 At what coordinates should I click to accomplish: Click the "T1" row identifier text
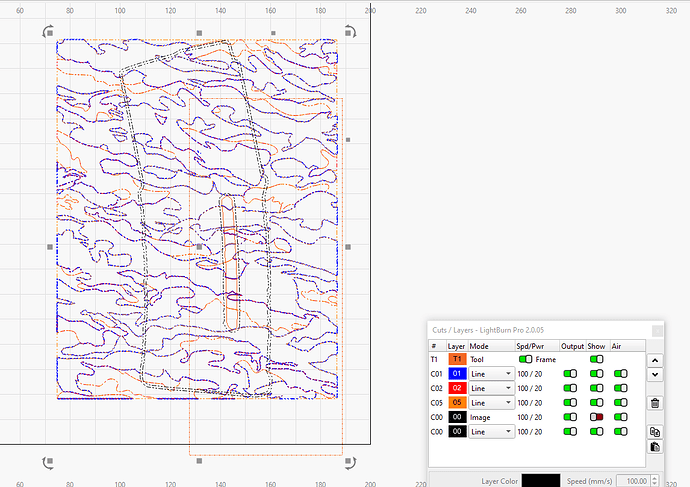[434, 359]
